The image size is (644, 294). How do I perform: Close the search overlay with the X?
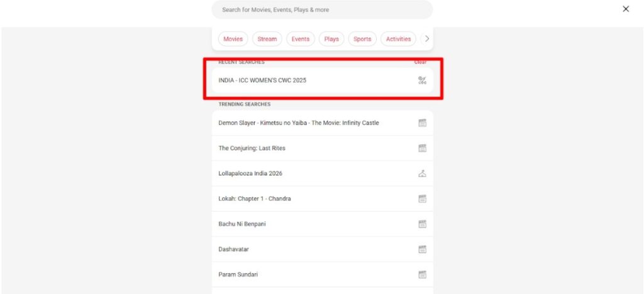coord(626,9)
